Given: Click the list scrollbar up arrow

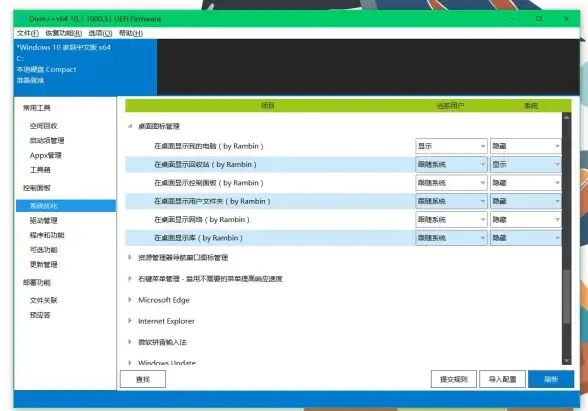Looking at the screenshot, I should [567, 117].
